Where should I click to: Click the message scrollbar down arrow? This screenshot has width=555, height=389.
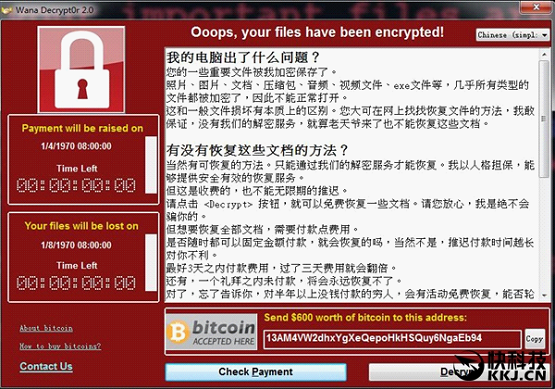point(544,295)
